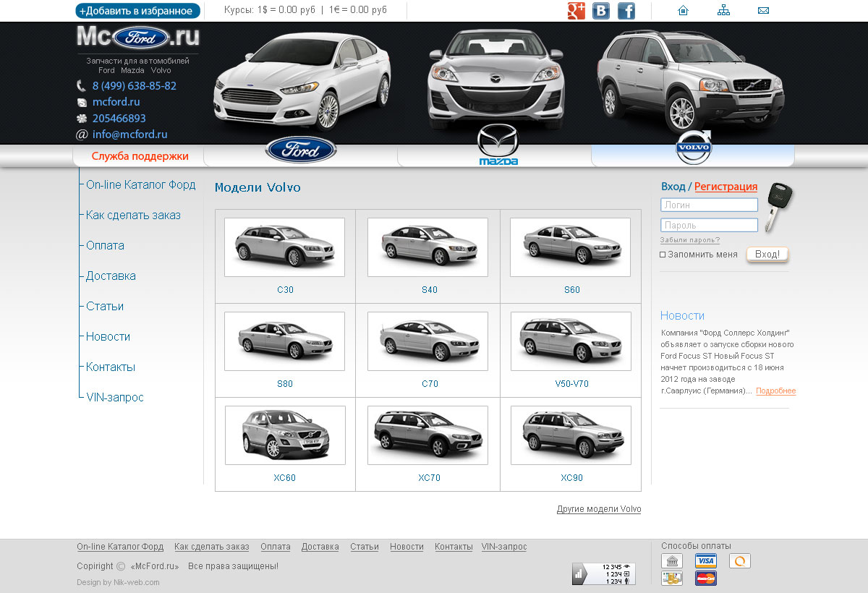Open the Volvo S80 thumbnail
Image resolution: width=868 pixels, height=593 pixels.
tap(284, 341)
